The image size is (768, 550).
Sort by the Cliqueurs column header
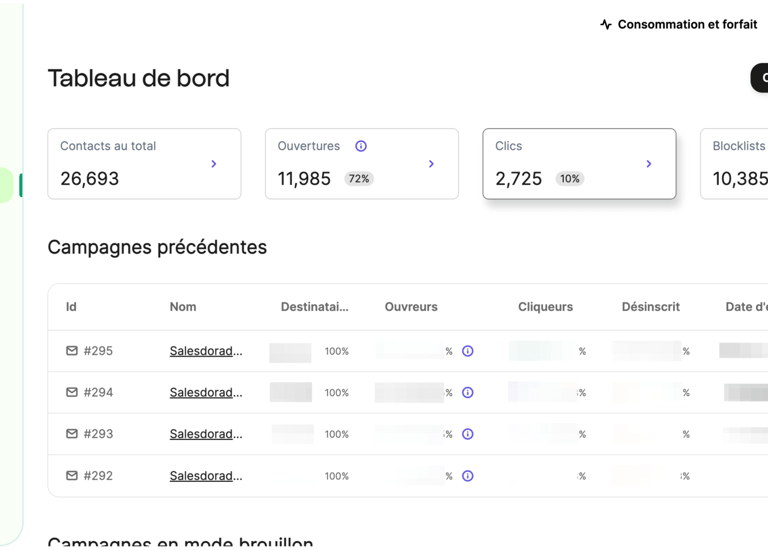pos(545,307)
